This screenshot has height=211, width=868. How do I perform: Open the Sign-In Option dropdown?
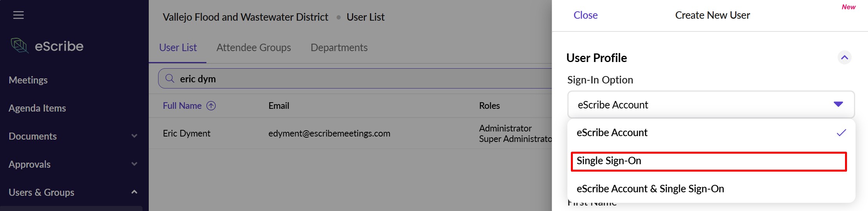pyautogui.click(x=711, y=105)
